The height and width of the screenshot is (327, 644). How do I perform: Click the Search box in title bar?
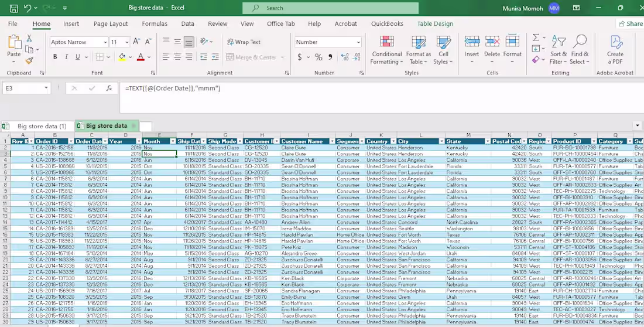[330, 8]
